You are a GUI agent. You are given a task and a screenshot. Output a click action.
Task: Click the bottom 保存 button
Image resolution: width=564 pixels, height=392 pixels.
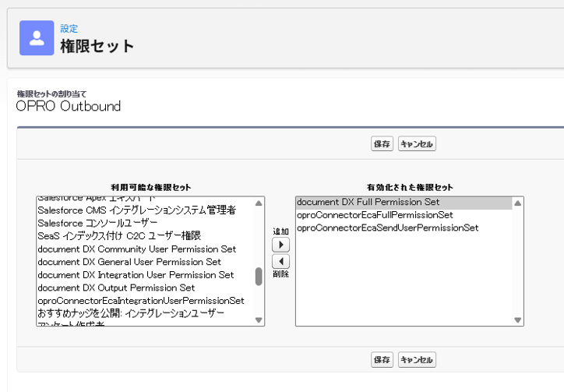click(382, 359)
